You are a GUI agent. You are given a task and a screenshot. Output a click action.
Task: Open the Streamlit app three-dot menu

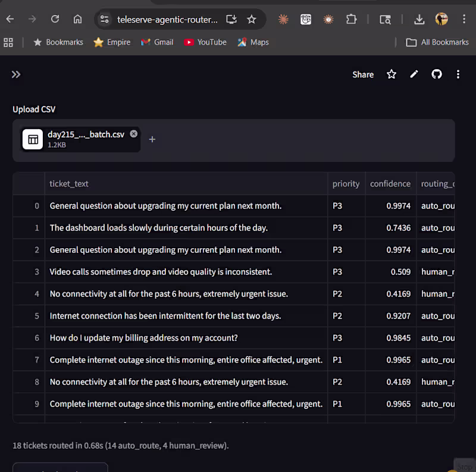click(x=458, y=74)
